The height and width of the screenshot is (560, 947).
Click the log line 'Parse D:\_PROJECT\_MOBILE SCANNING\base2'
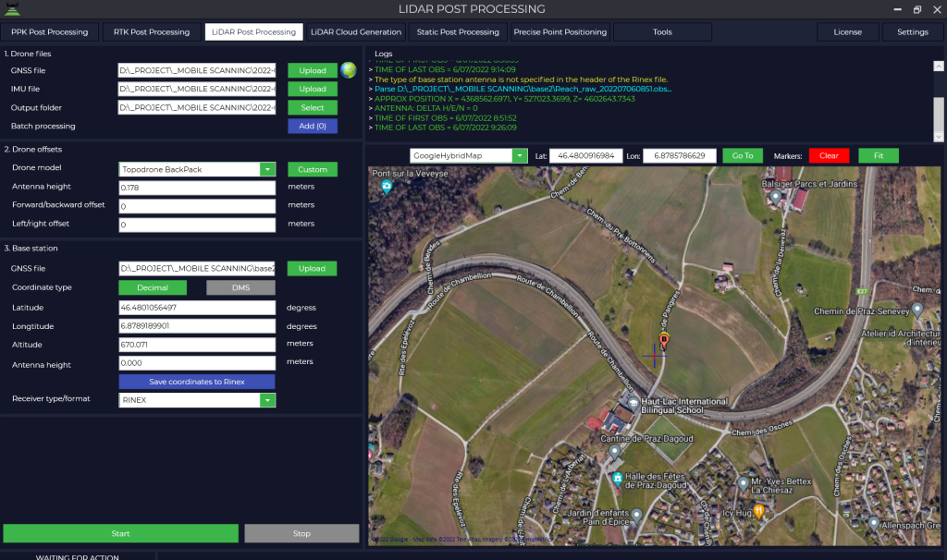click(523, 89)
